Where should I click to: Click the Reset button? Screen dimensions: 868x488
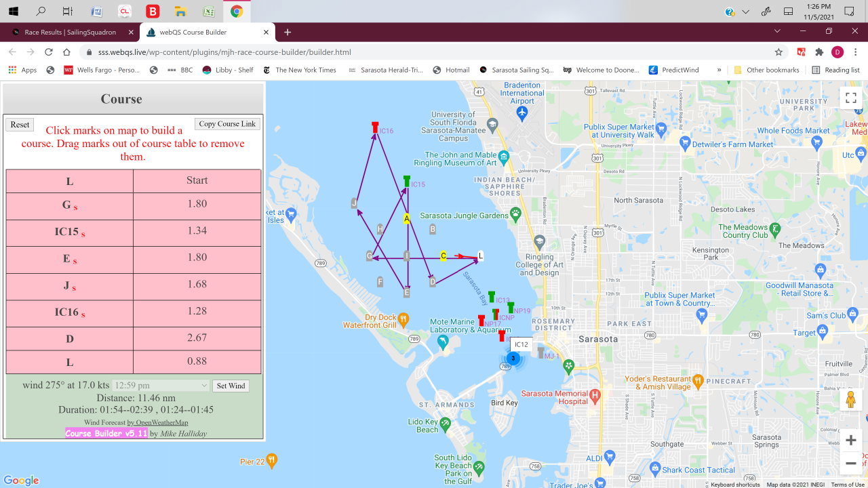click(20, 125)
